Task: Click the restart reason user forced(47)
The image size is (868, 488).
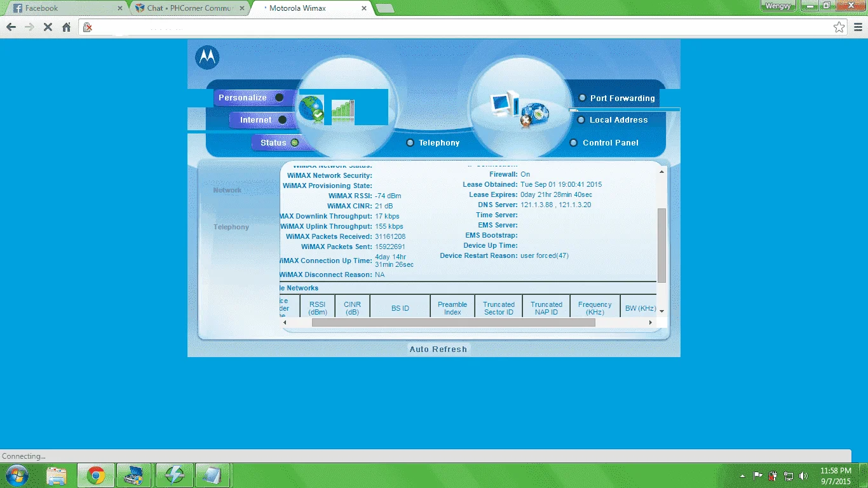Action: [x=545, y=255]
